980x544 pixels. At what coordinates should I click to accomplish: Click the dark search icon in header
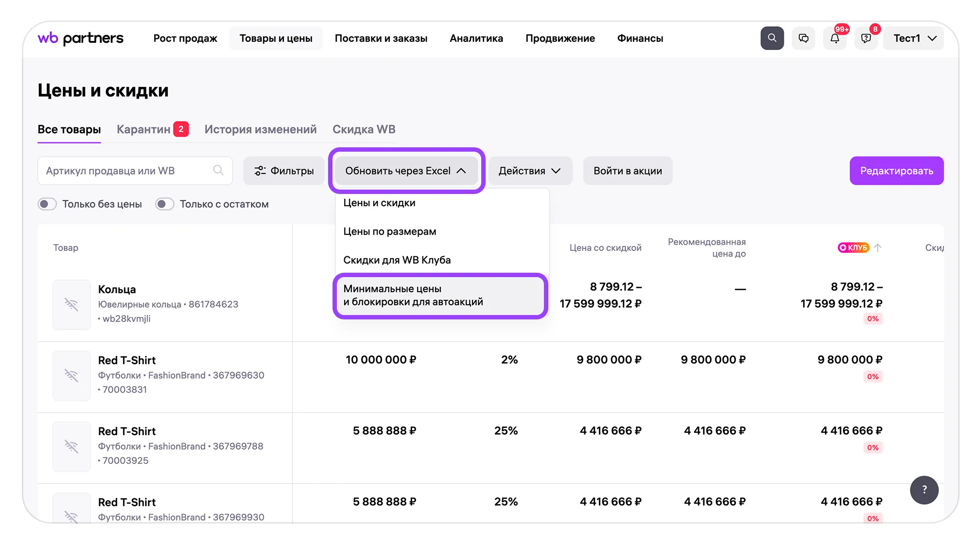pyautogui.click(x=772, y=38)
